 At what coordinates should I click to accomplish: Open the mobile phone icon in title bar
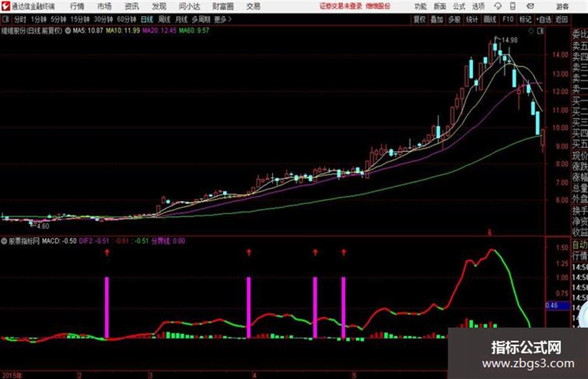click(x=513, y=6)
